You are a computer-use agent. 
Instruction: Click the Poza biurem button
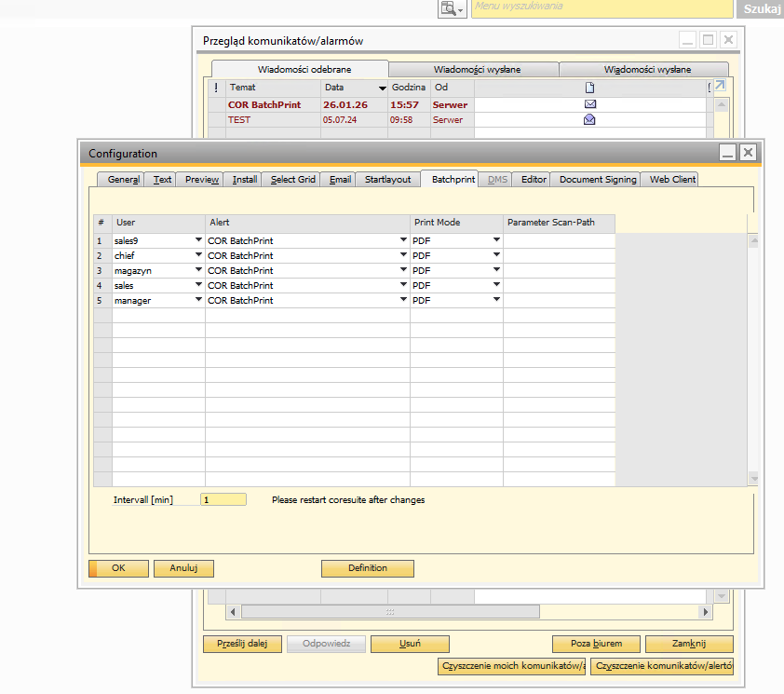click(x=592, y=644)
